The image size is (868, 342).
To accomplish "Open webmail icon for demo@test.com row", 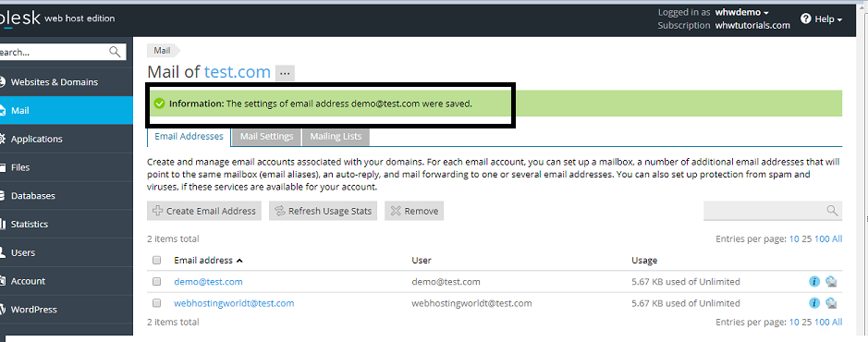I will (x=831, y=282).
